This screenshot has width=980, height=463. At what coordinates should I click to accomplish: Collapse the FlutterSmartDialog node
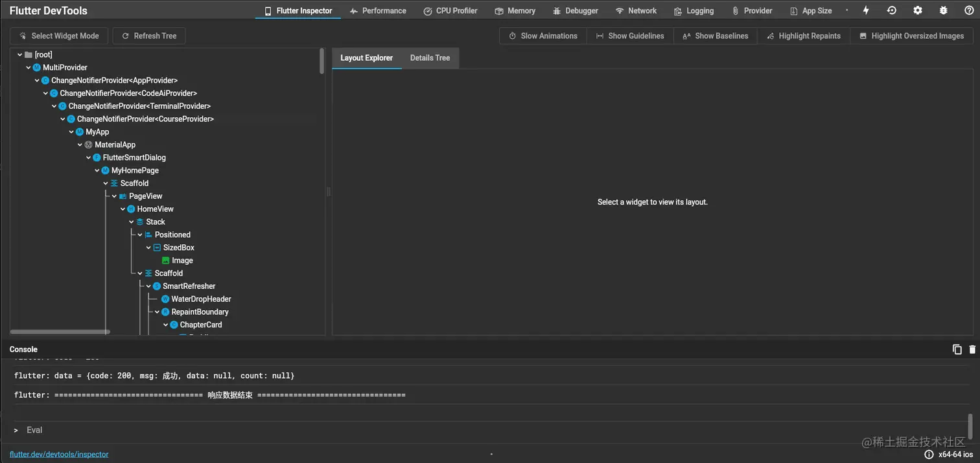pos(88,157)
